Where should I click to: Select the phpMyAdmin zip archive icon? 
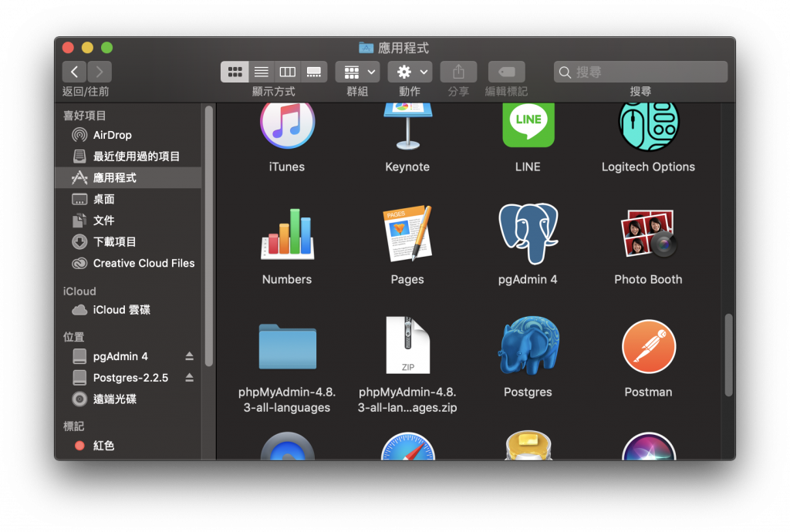tap(407, 345)
